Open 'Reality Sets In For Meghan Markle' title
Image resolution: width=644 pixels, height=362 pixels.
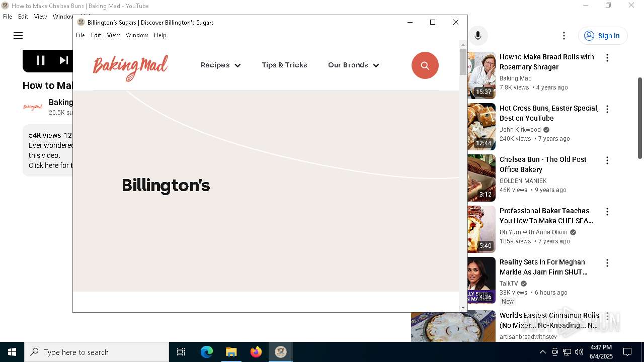543,267
